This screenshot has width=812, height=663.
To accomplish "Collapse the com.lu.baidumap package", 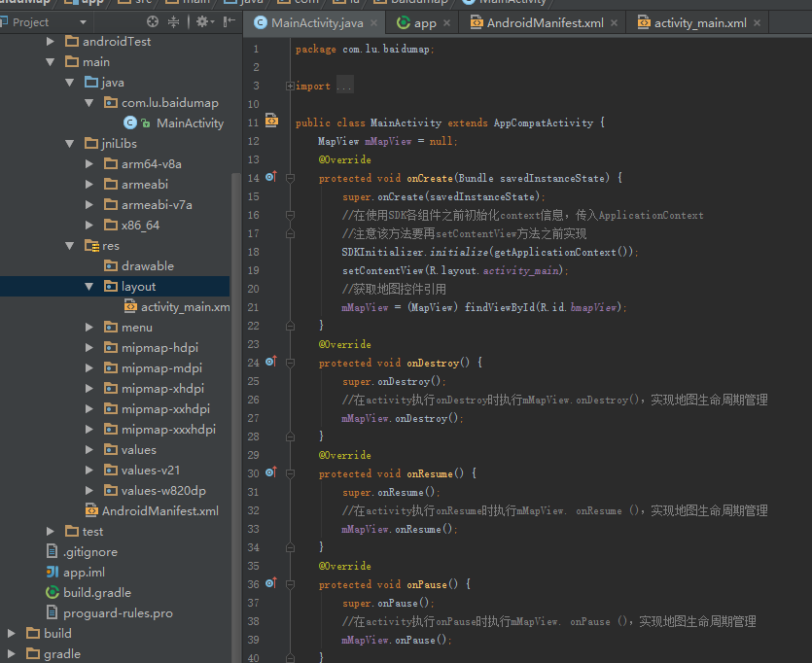I will pyautogui.click(x=89, y=103).
